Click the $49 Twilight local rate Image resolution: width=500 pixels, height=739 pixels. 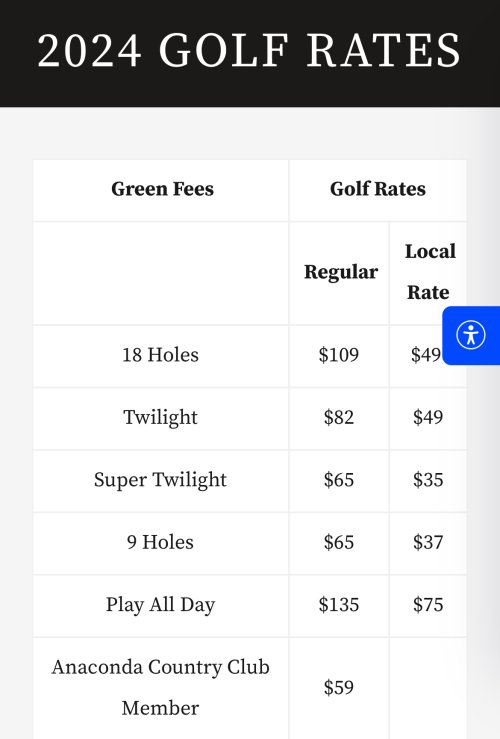point(428,418)
